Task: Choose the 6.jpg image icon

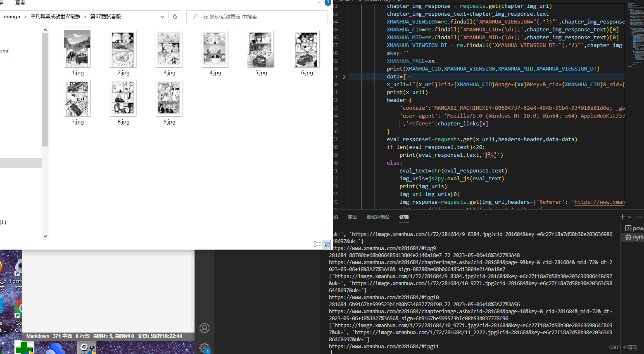Action: [x=307, y=49]
